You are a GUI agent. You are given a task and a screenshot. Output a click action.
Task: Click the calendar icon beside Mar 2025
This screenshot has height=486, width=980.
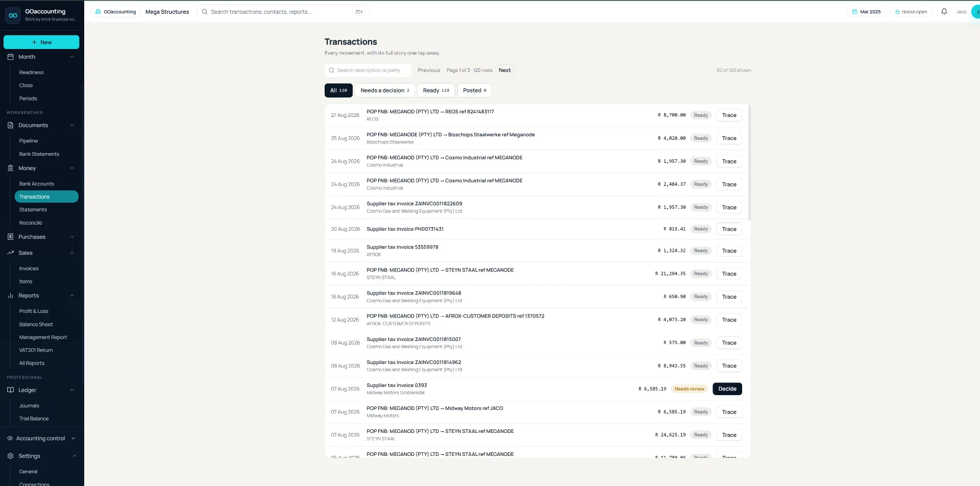tap(854, 12)
